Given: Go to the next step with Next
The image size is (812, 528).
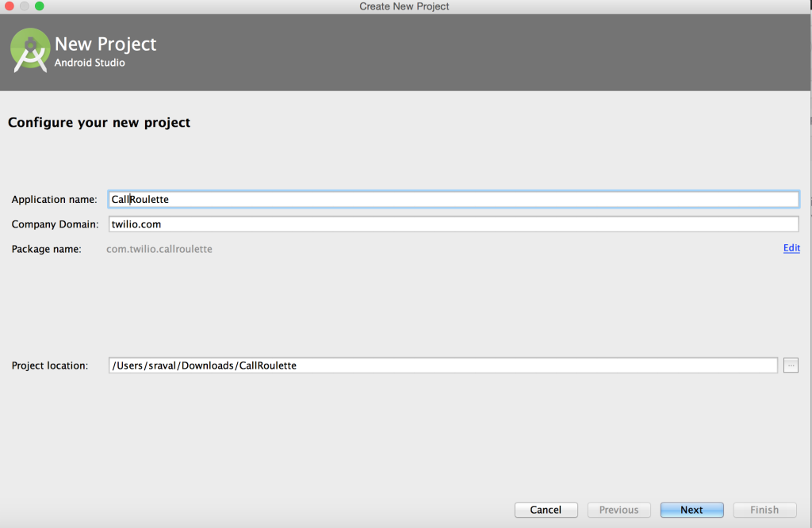Looking at the screenshot, I should pos(691,510).
